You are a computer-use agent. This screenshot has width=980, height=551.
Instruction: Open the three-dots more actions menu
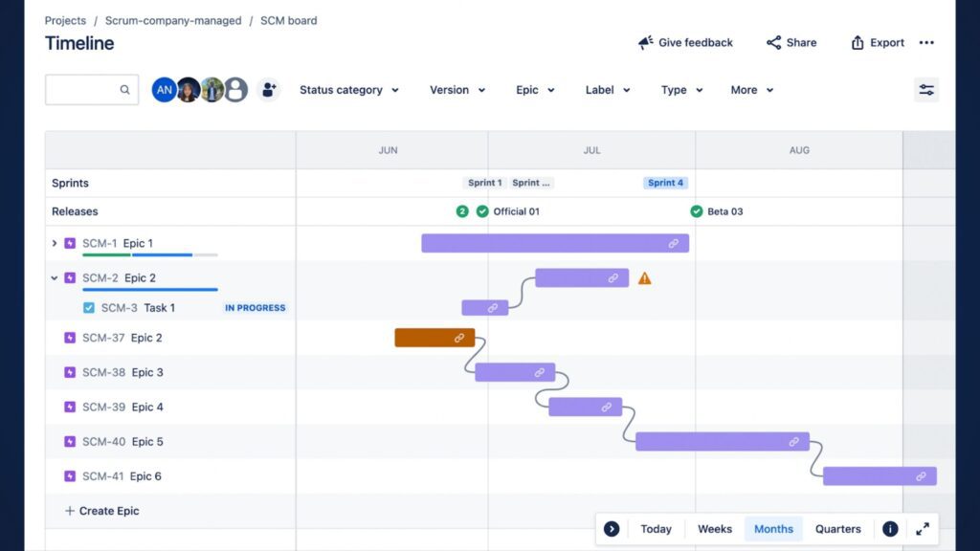(926, 42)
